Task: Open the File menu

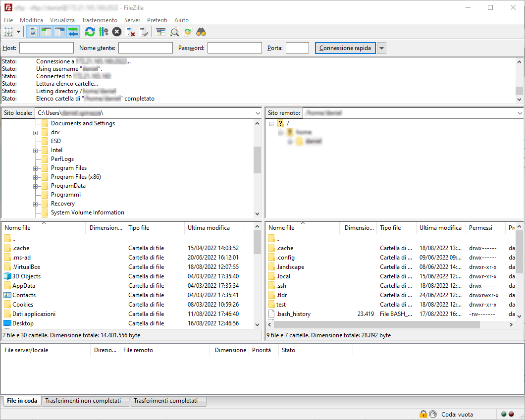Action: coord(8,20)
